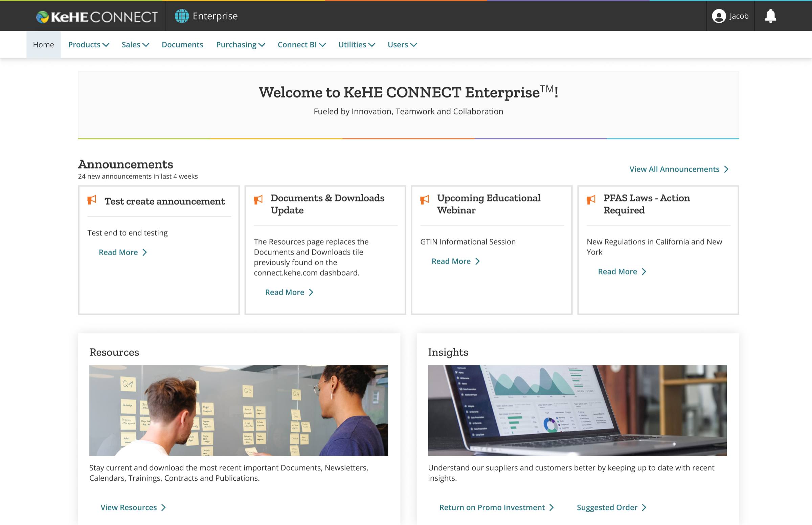The width and height of the screenshot is (812, 525).
Task: Click the Insights card heading
Action: [448, 352]
